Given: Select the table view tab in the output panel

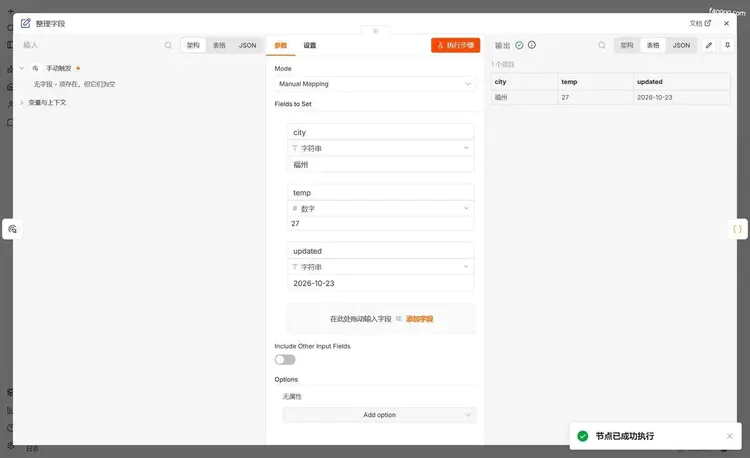Looking at the screenshot, I should [x=653, y=45].
